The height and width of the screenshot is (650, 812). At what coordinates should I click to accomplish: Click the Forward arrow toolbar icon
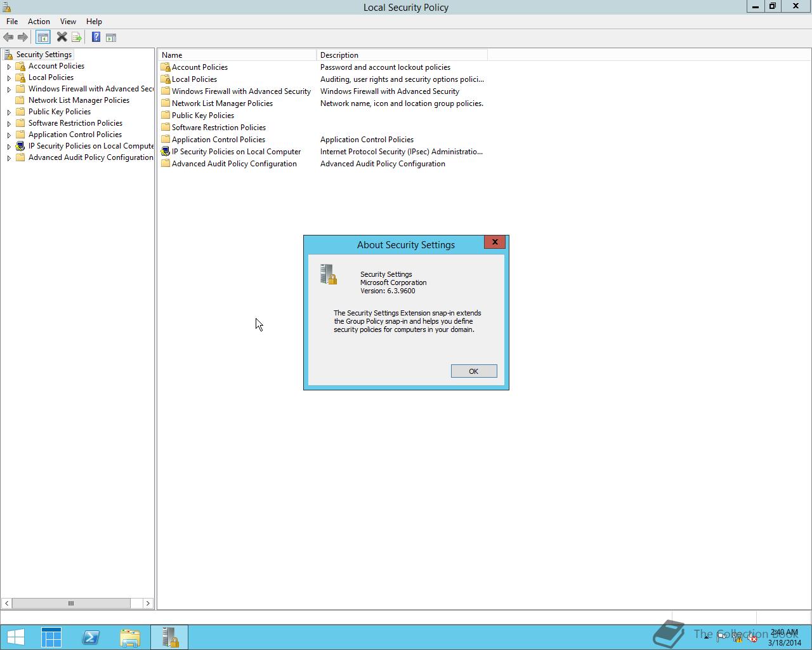23,37
